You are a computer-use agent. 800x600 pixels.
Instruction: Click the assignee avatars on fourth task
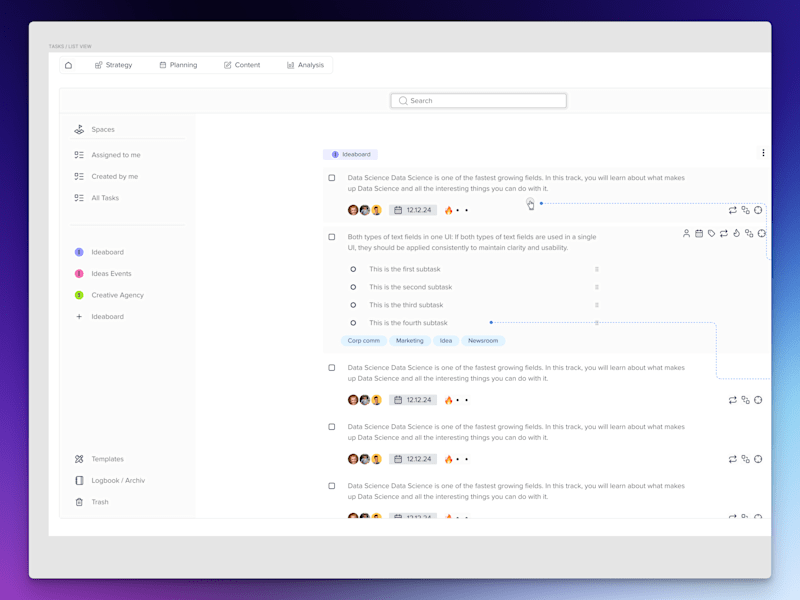click(364, 459)
